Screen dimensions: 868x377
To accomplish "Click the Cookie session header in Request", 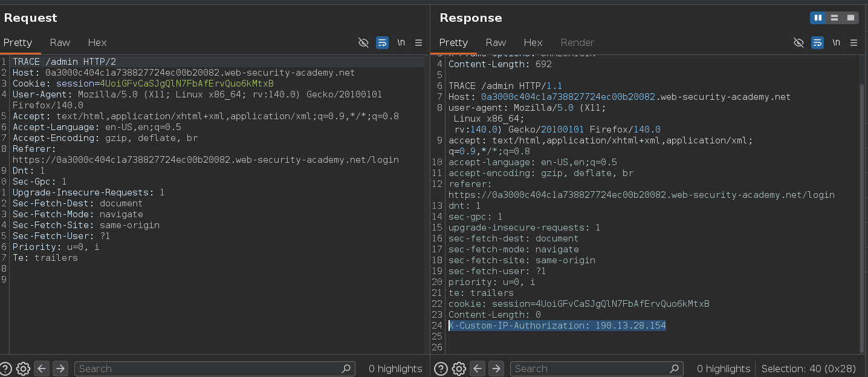I will click(x=143, y=84).
